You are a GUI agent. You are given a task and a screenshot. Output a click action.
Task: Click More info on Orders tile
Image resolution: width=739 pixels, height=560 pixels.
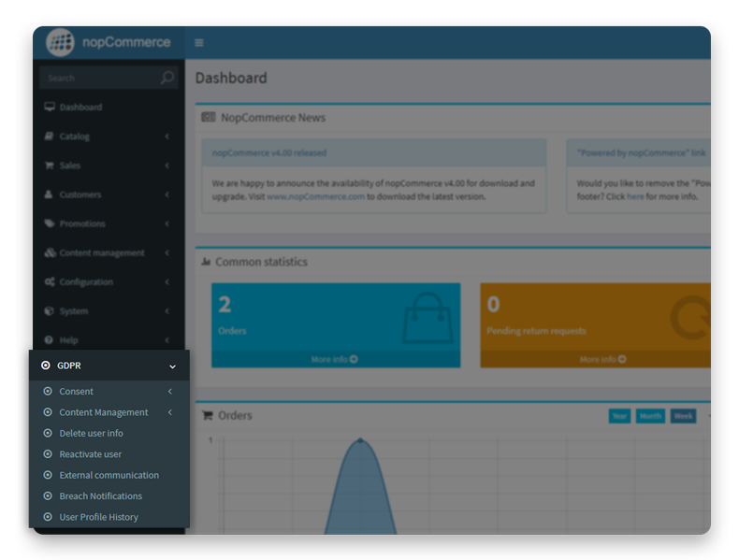(x=336, y=359)
